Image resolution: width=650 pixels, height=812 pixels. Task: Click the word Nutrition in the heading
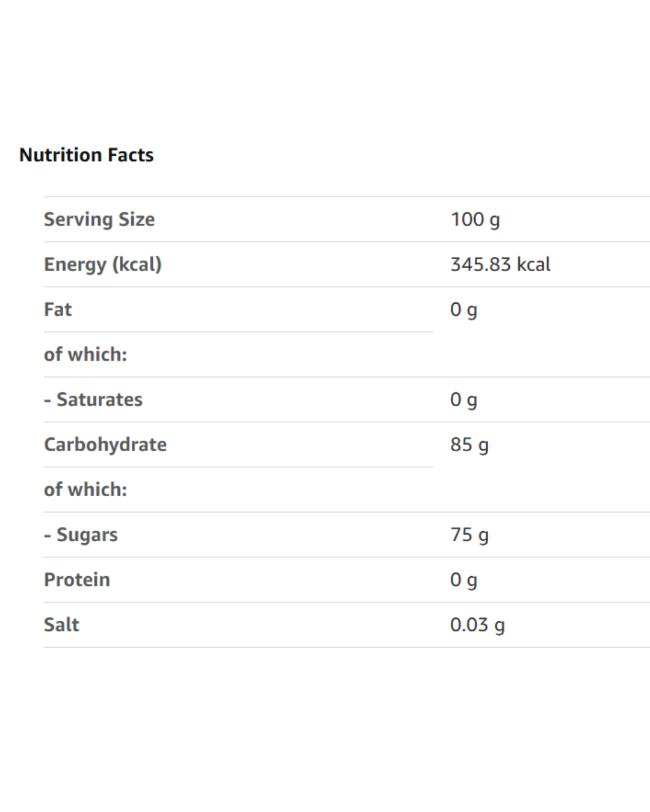tap(61, 155)
